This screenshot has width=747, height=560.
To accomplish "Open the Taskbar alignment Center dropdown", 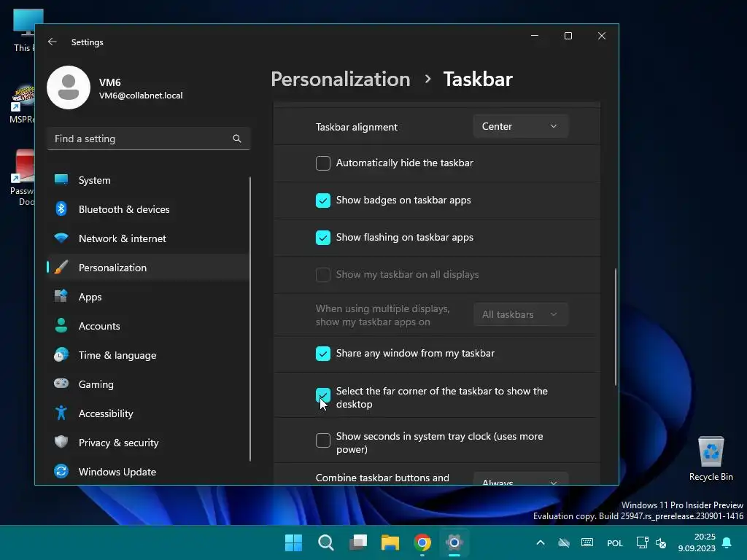I will point(520,126).
